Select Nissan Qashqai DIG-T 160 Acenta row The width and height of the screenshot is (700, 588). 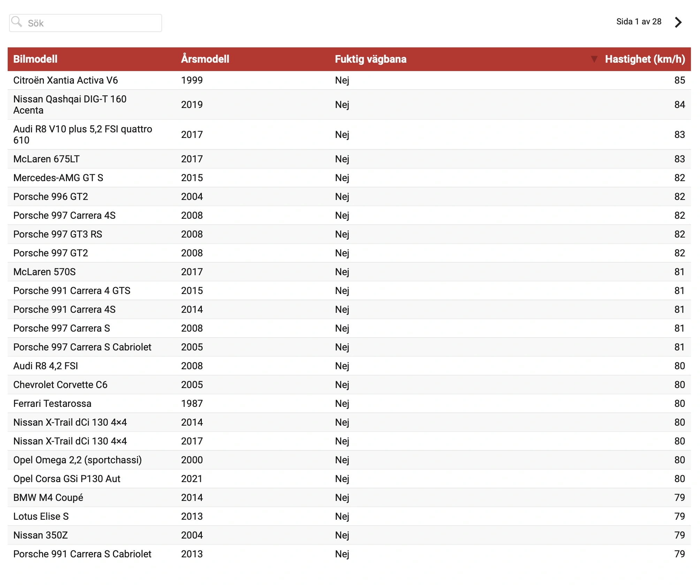349,105
